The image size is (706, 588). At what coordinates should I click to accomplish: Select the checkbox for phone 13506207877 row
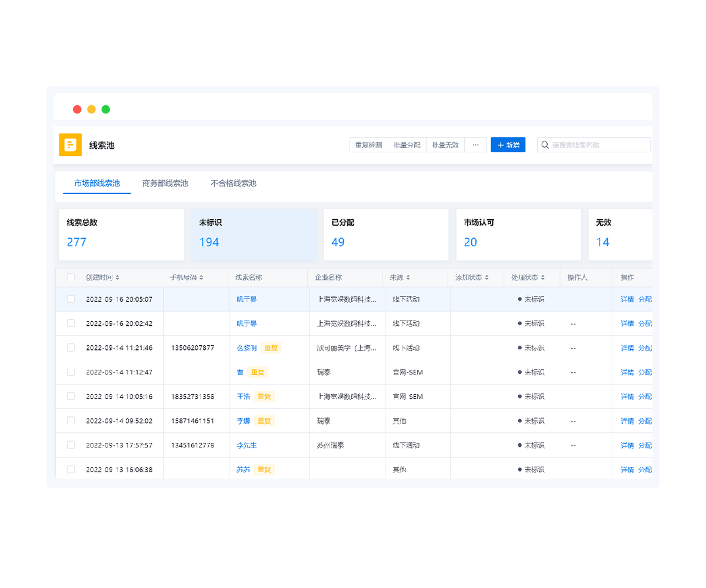[71, 348]
